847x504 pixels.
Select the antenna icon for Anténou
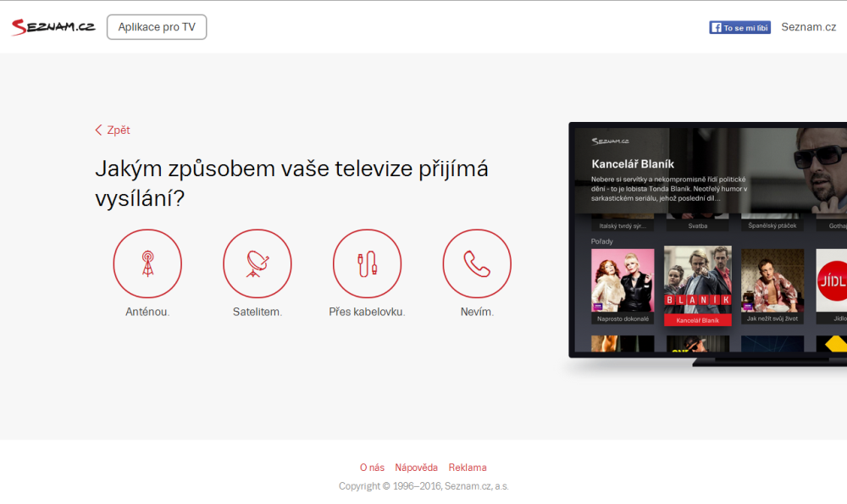tap(147, 263)
